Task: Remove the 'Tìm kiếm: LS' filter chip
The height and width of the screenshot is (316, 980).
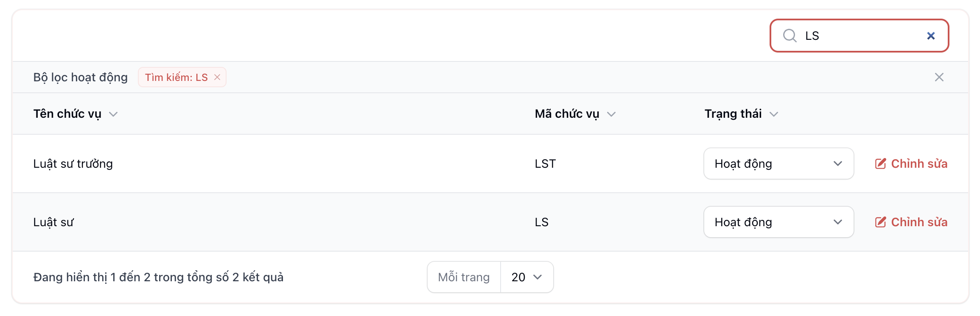Action: [x=217, y=77]
